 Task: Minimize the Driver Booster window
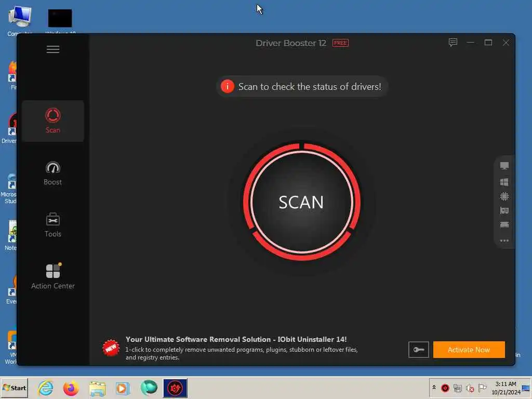[471, 43]
